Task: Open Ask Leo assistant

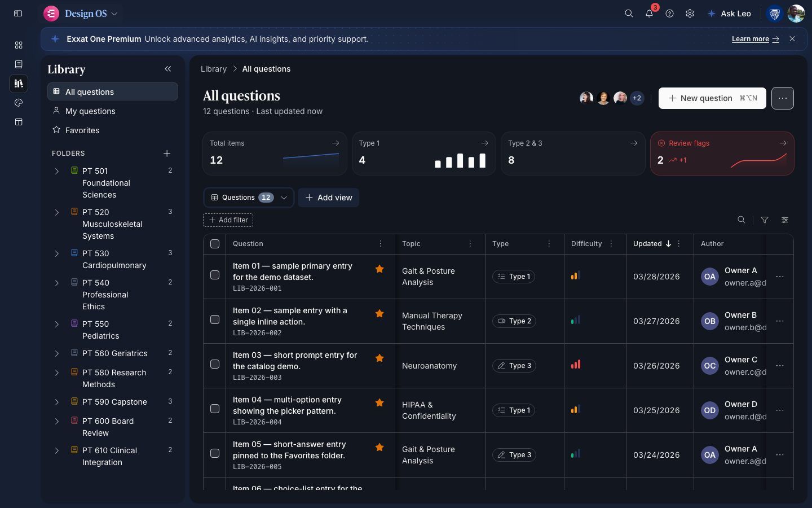Action: tap(730, 14)
